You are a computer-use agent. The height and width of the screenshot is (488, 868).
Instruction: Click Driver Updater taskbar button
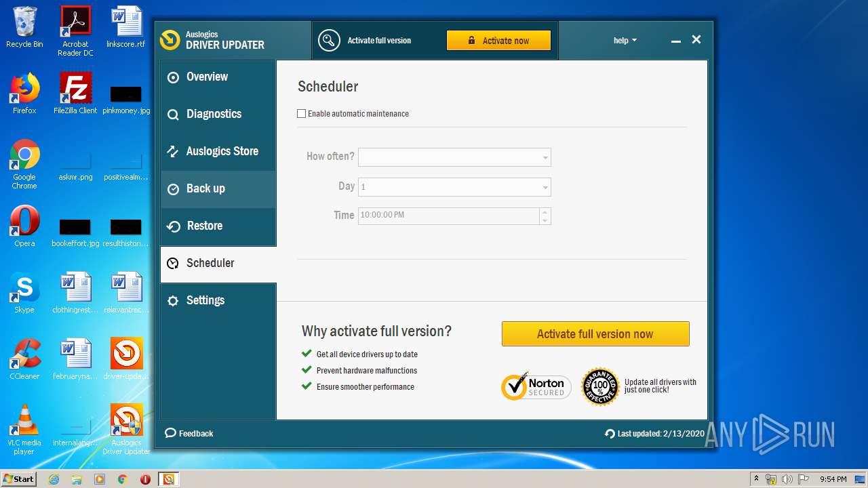(168, 479)
